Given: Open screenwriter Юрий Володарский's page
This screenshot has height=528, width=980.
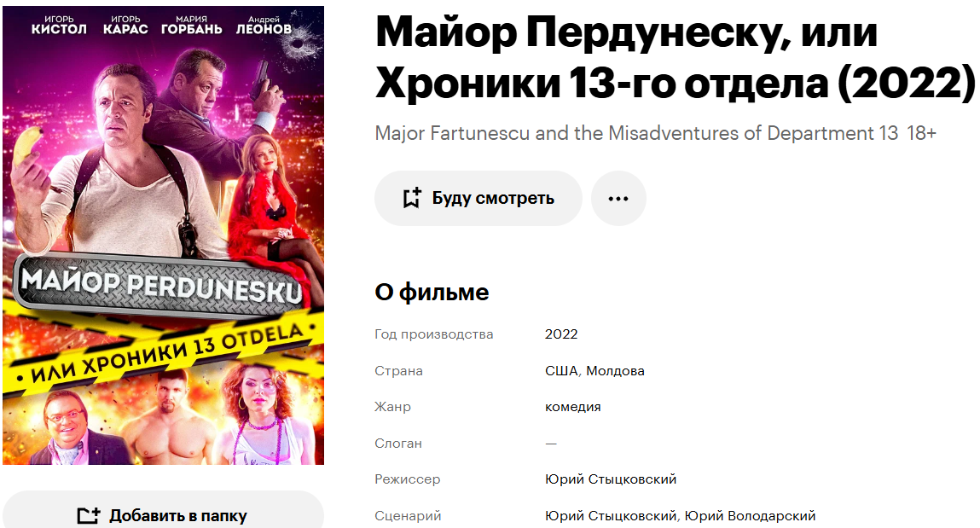Looking at the screenshot, I should point(750,516).
